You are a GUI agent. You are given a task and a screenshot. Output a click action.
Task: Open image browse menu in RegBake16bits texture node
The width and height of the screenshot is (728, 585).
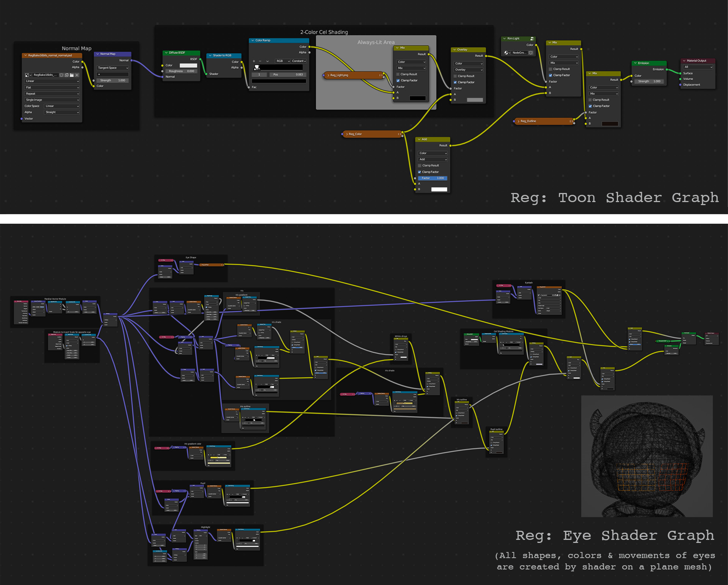[x=28, y=75]
